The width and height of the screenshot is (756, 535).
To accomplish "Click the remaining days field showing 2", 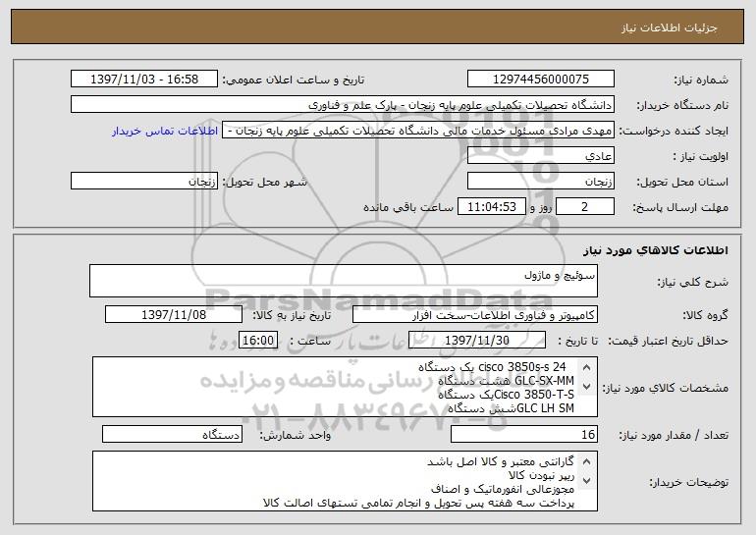I will pos(585,207).
